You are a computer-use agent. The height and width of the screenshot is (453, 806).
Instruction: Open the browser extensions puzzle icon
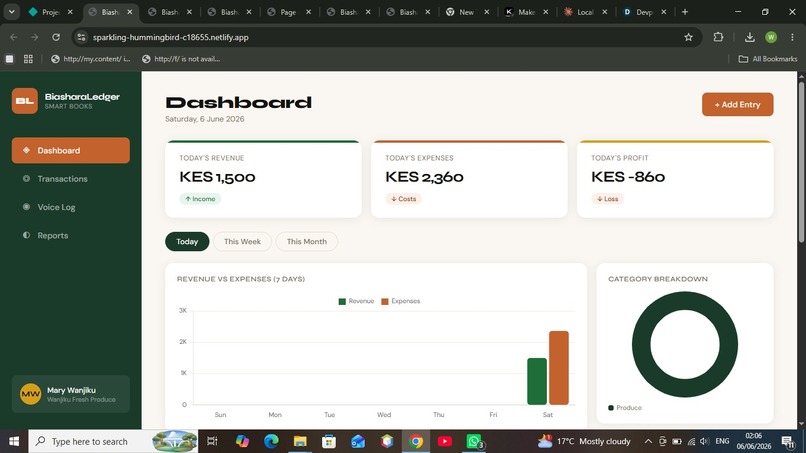(718, 37)
